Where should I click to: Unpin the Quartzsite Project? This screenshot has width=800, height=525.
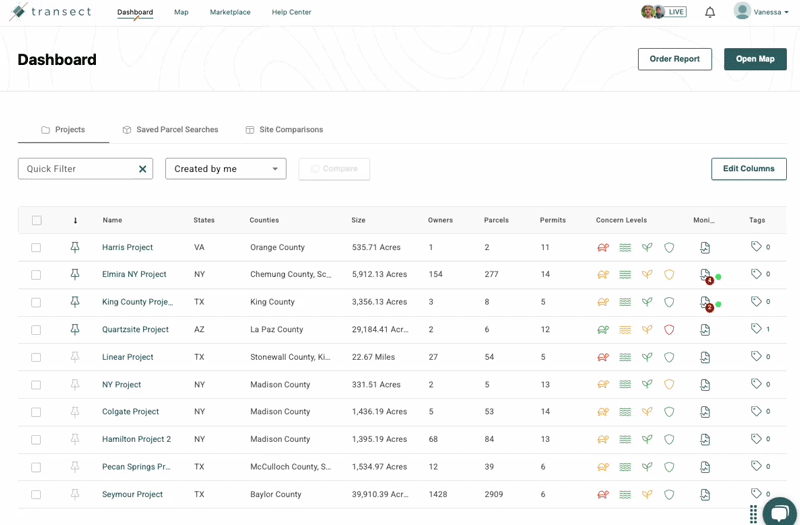click(x=75, y=330)
